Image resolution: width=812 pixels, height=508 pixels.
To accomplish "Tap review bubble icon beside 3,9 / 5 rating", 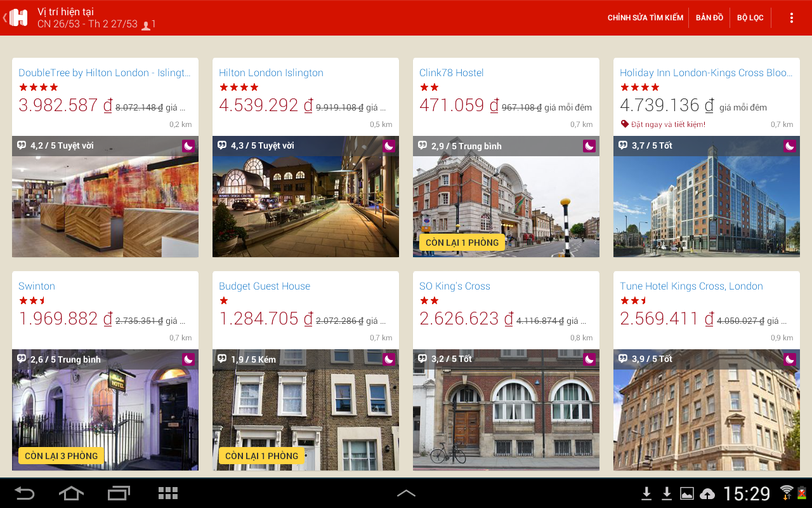I will point(623,359).
